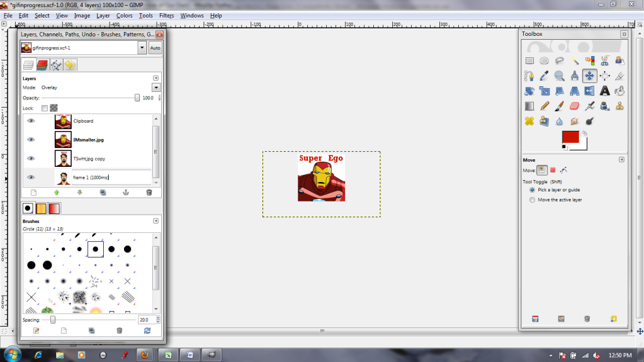Click the brush Spacing slider
Screen dimensions: 644x362
click(x=89, y=320)
